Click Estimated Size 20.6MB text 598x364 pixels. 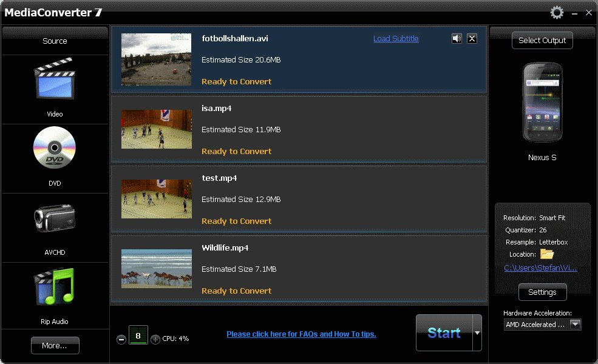(x=241, y=60)
